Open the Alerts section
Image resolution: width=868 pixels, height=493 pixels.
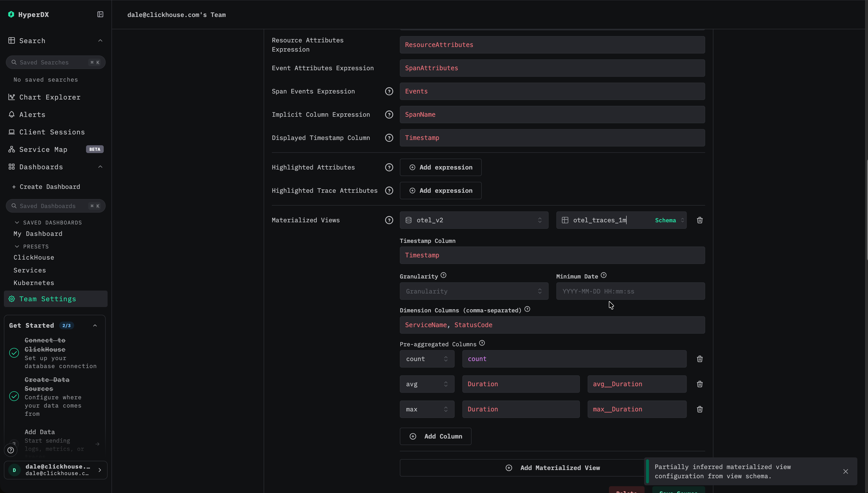click(32, 115)
